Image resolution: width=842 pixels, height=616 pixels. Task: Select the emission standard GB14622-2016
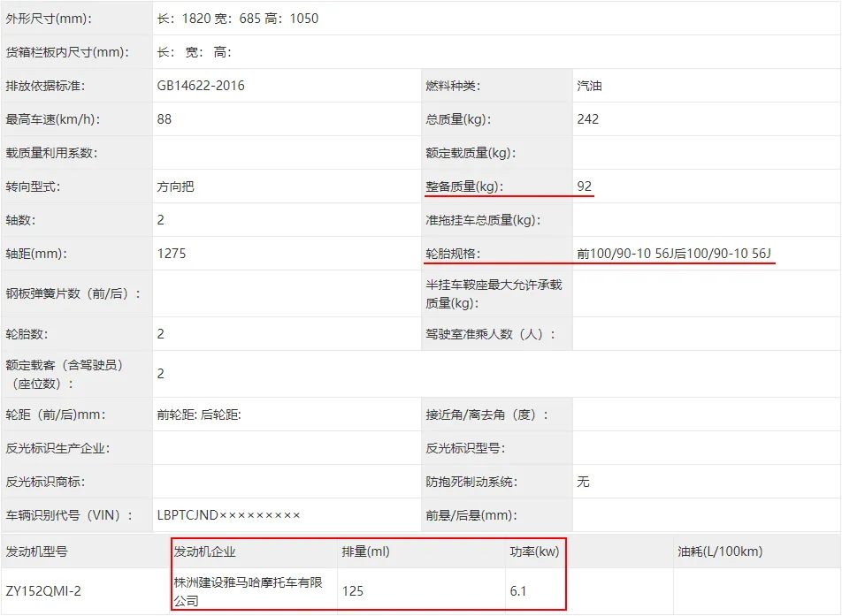(x=203, y=85)
